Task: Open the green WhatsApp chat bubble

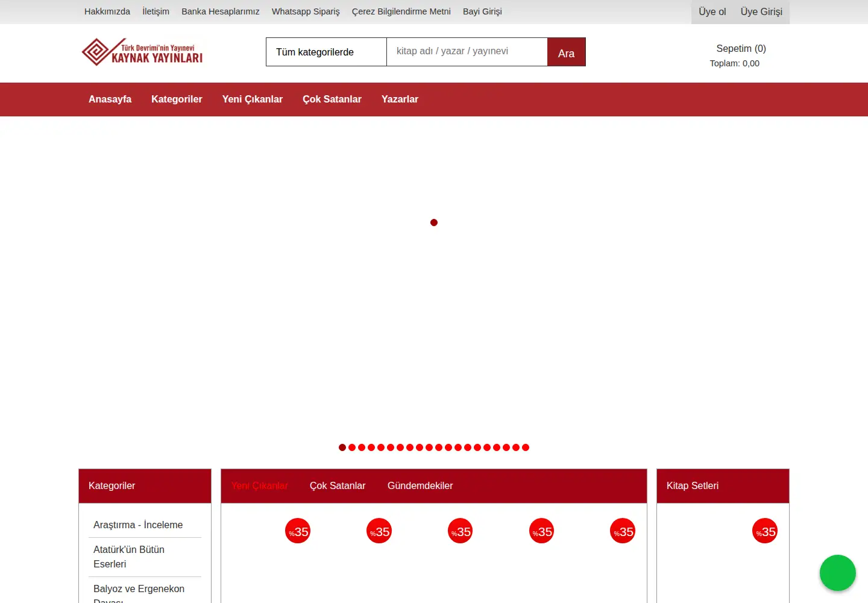Action: [x=837, y=573]
